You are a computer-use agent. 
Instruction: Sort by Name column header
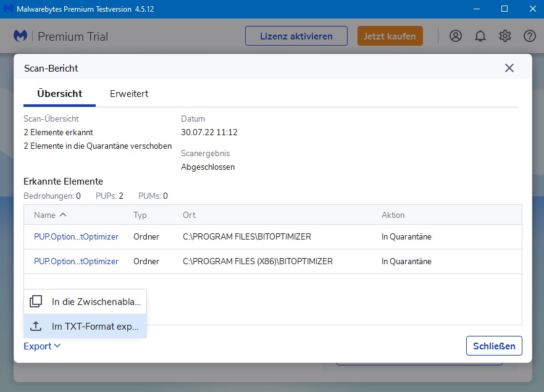50,215
